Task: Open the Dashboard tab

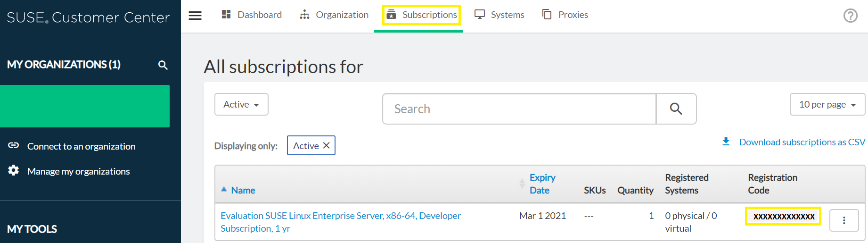Action: tap(252, 15)
